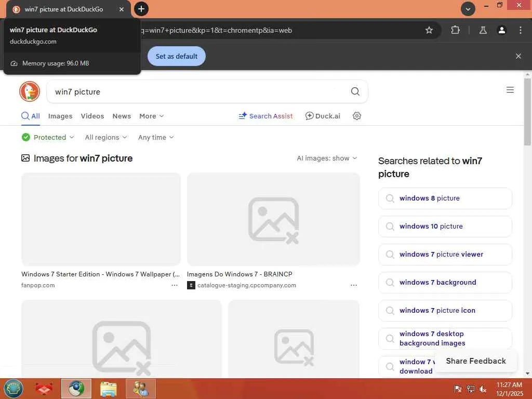This screenshot has width=532, height=399.
Task: Dismiss the Set as default bar
Action: click(x=518, y=56)
